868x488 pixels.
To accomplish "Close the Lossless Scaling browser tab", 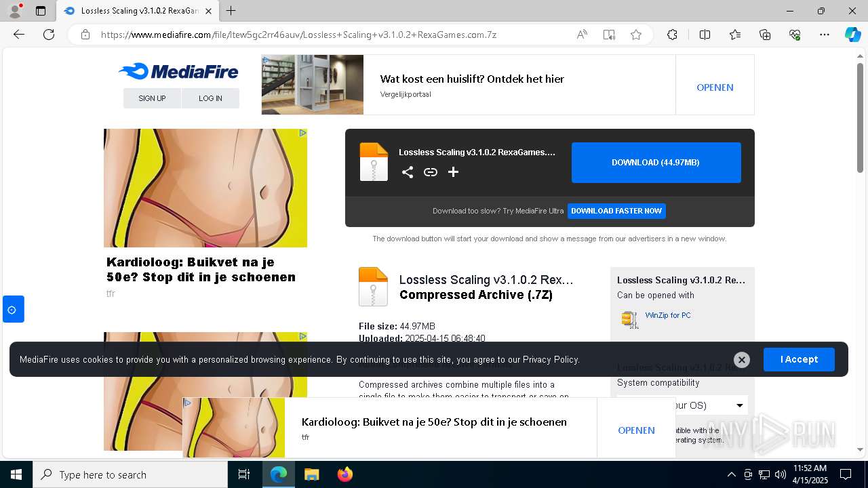I will click(x=208, y=11).
